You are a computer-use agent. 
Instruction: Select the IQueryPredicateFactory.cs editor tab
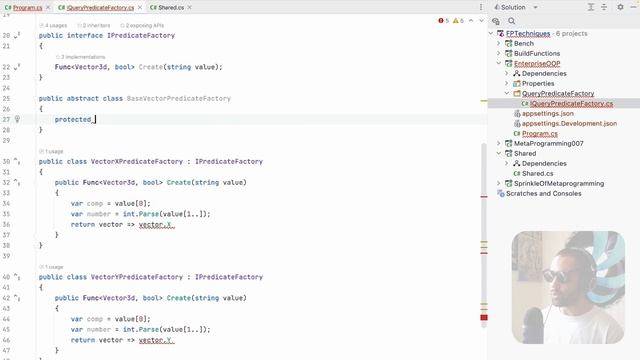(x=100, y=7)
